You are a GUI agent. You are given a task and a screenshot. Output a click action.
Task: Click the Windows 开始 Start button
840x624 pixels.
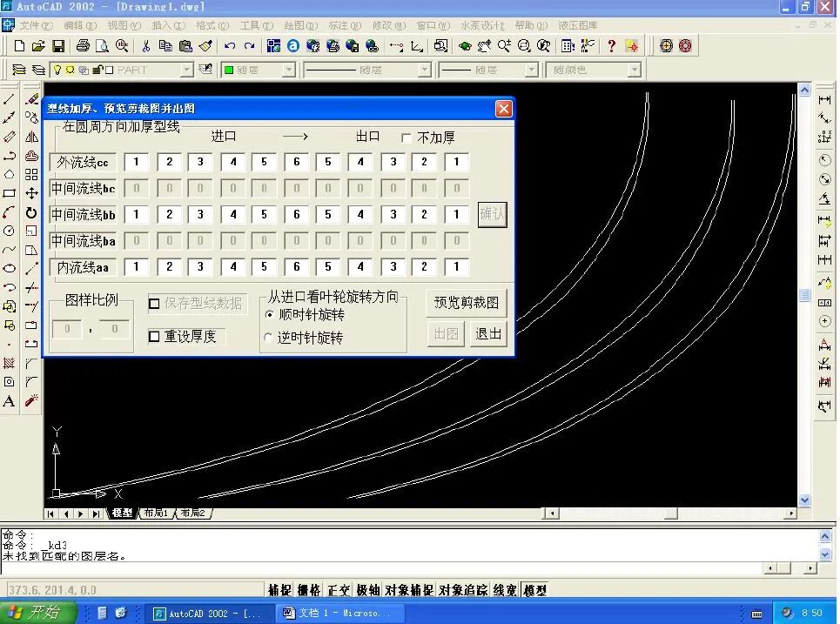tap(37, 612)
